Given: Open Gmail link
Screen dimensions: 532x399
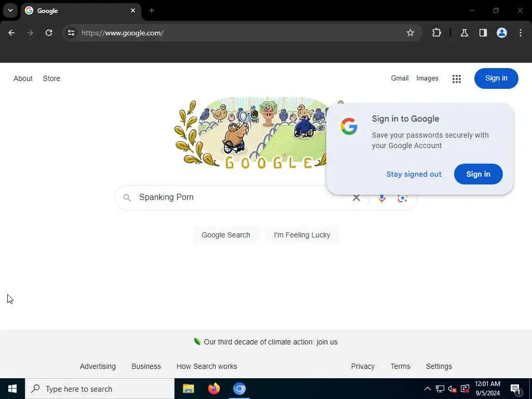Looking at the screenshot, I should pyautogui.click(x=400, y=78).
